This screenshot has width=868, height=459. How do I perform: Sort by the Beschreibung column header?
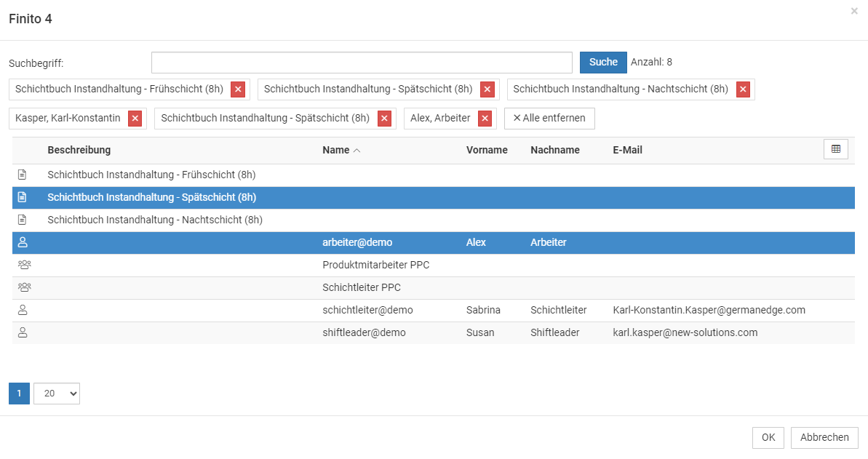click(79, 150)
